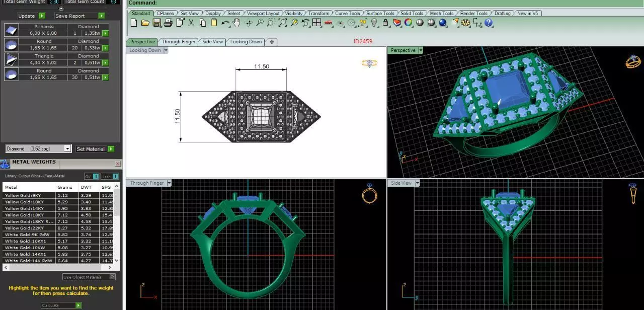Click the Zoom Selected icon
The width and height of the screenshot is (644, 310).
[x=294, y=23]
